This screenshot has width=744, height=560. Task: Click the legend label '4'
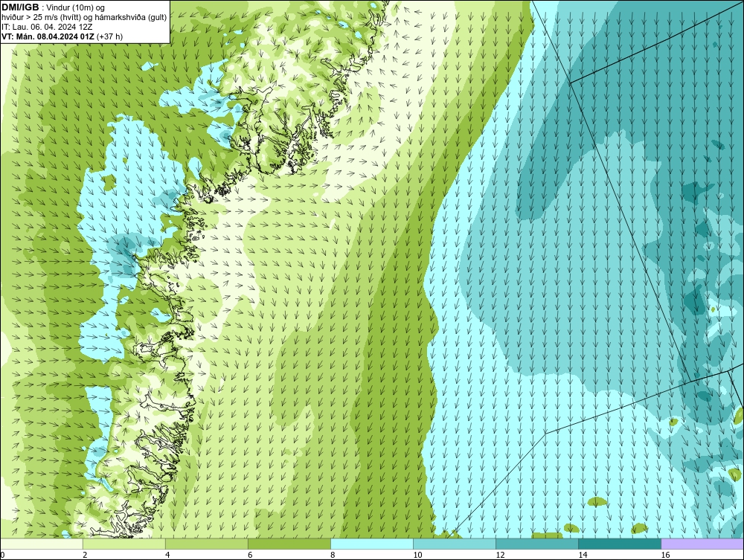pyautogui.click(x=167, y=555)
